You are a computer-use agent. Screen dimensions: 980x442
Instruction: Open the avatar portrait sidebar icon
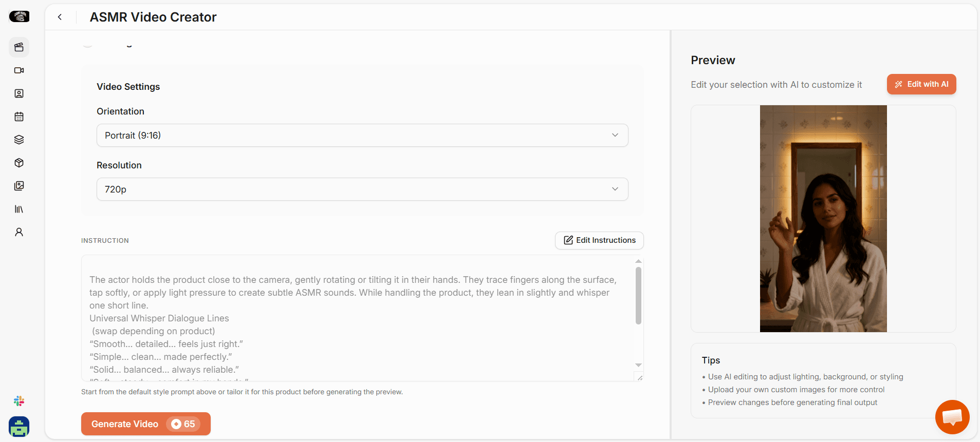[19, 93]
